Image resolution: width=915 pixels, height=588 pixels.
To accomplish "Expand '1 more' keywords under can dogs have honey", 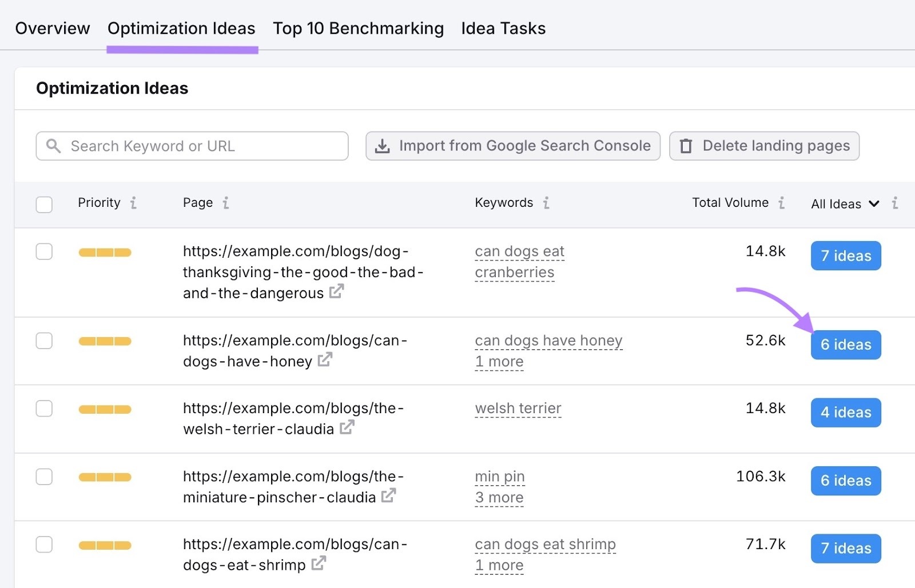I will click(x=499, y=361).
